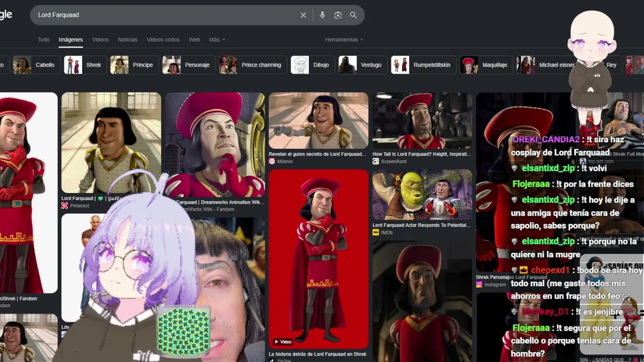Filter results by the Cabello chip
This screenshot has width=644, height=362.
click(x=35, y=65)
